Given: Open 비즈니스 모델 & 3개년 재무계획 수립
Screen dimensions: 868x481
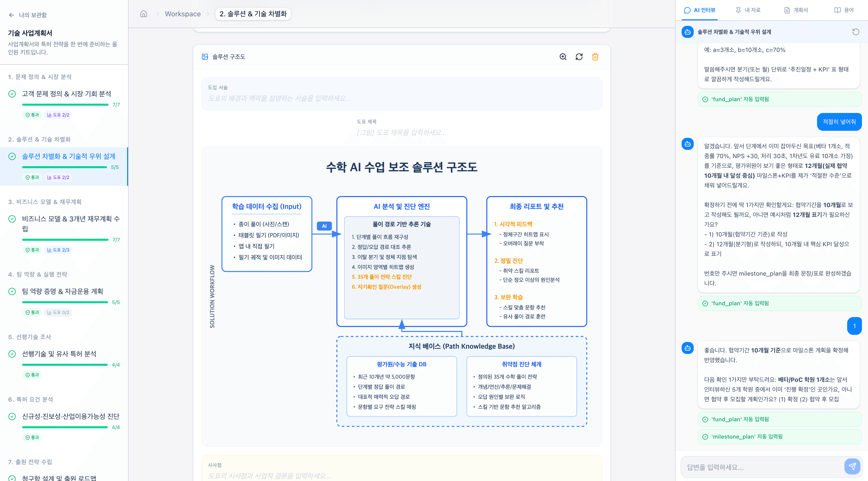Looking at the screenshot, I should tap(71, 224).
